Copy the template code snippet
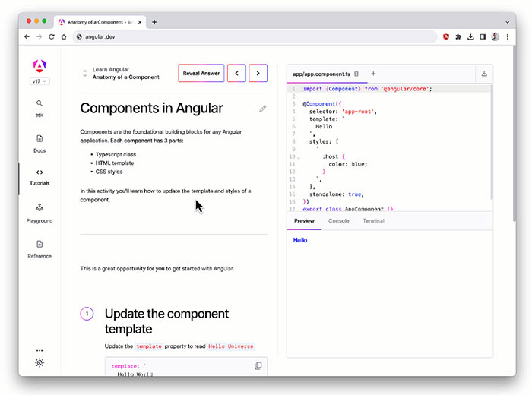The height and width of the screenshot is (395, 532). tap(258, 365)
